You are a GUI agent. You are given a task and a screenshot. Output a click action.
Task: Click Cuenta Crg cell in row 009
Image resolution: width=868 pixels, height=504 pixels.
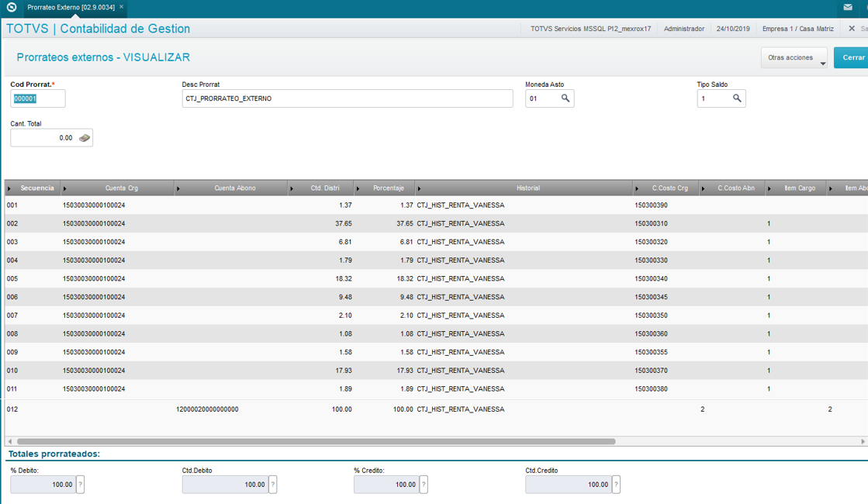coord(94,352)
